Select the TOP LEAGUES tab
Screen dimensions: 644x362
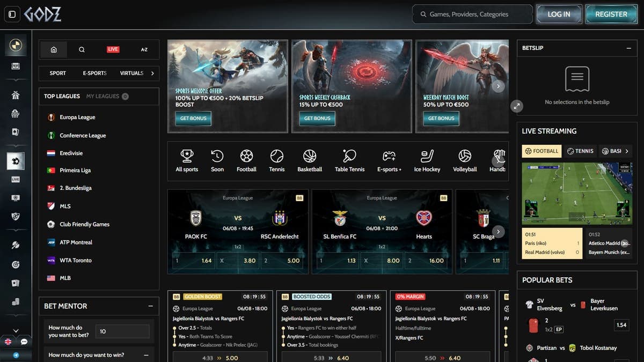[x=62, y=97]
